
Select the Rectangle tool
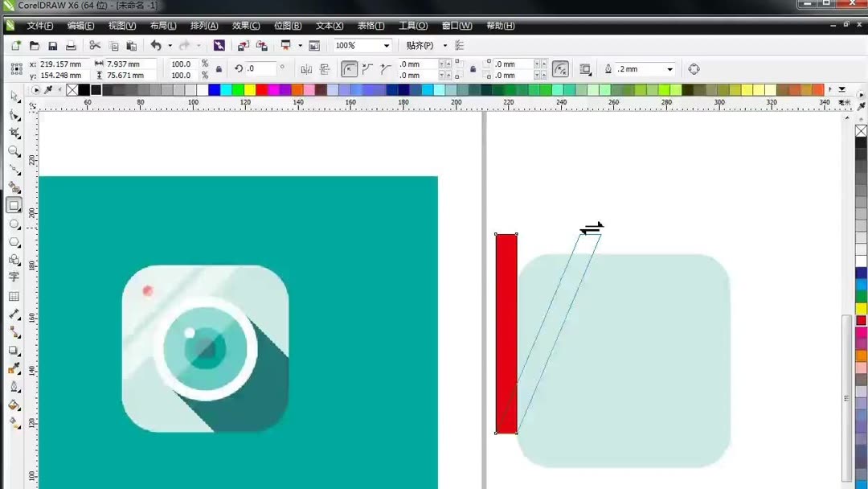tap(14, 205)
